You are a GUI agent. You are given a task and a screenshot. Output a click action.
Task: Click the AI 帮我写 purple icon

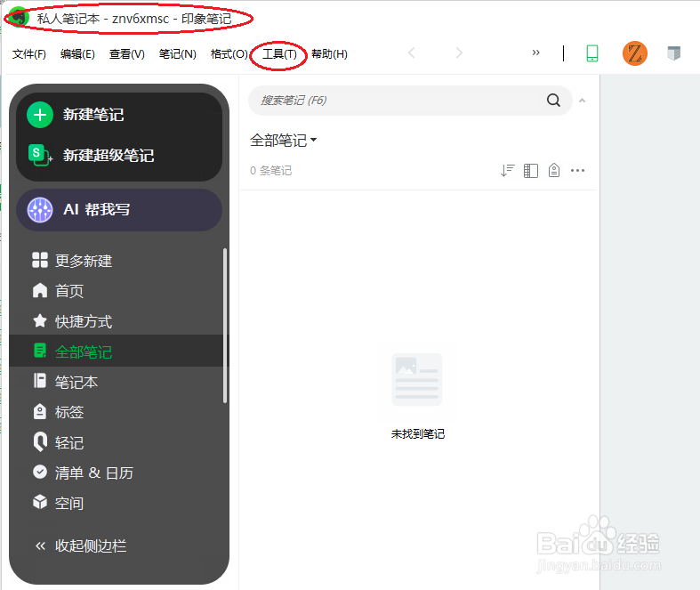click(x=40, y=209)
